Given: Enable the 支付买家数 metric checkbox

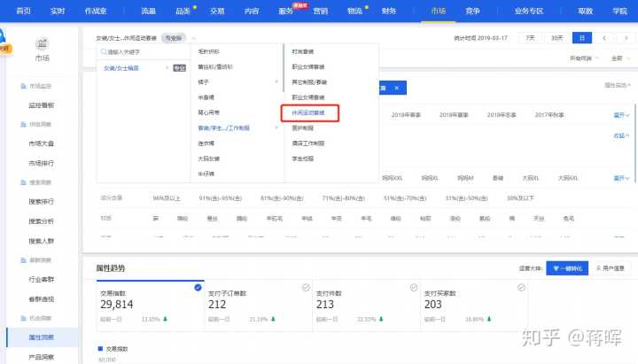Looking at the screenshot, I should coord(523,287).
